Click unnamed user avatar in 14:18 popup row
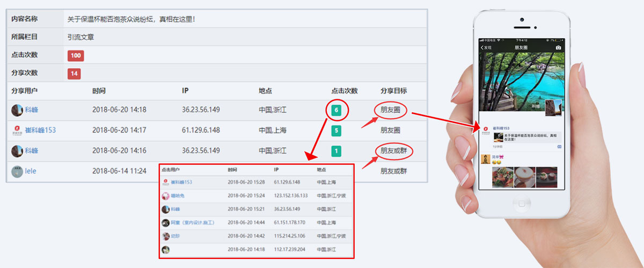The image size is (644, 268). click(x=166, y=250)
